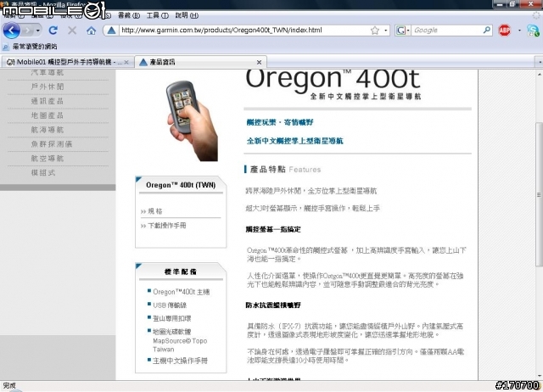Click the 觸控玩樂・寄情曠野 heading link

[x=280, y=122]
